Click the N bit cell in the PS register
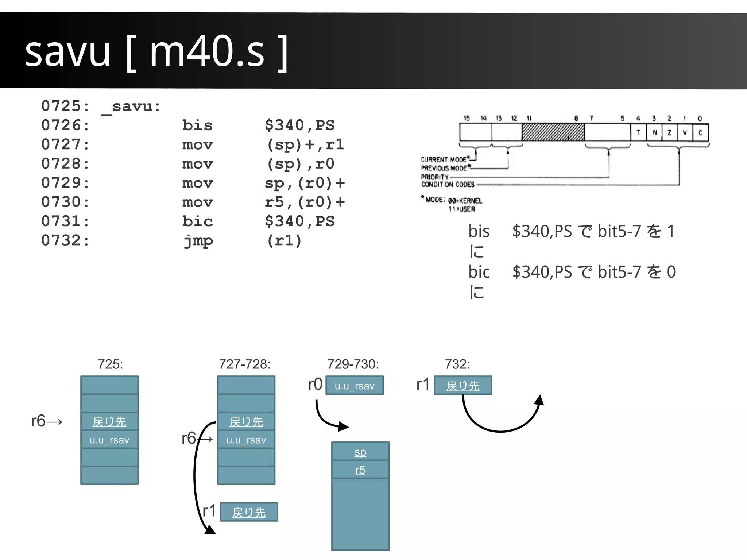This screenshot has width=747, height=560. click(x=655, y=132)
